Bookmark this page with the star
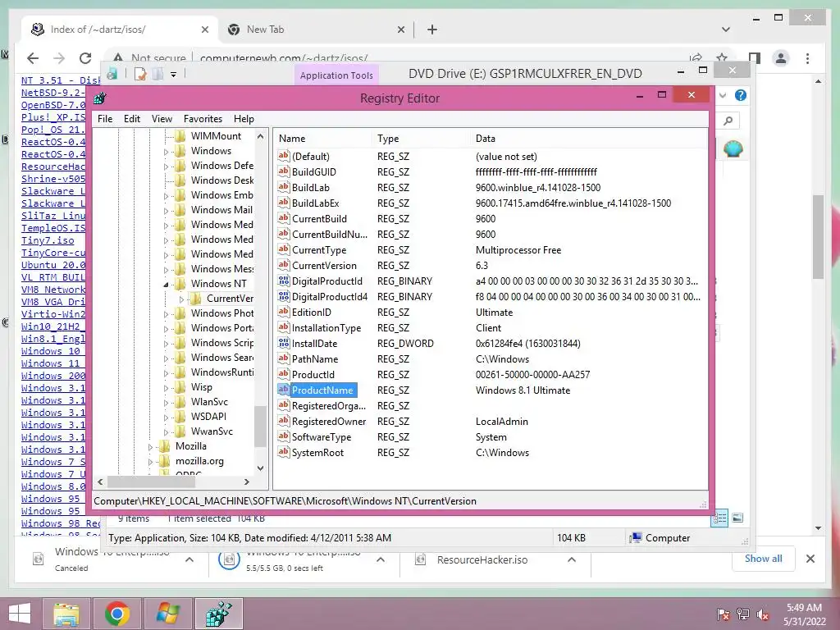The height and width of the screenshot is (630, 840). [722, 57]
